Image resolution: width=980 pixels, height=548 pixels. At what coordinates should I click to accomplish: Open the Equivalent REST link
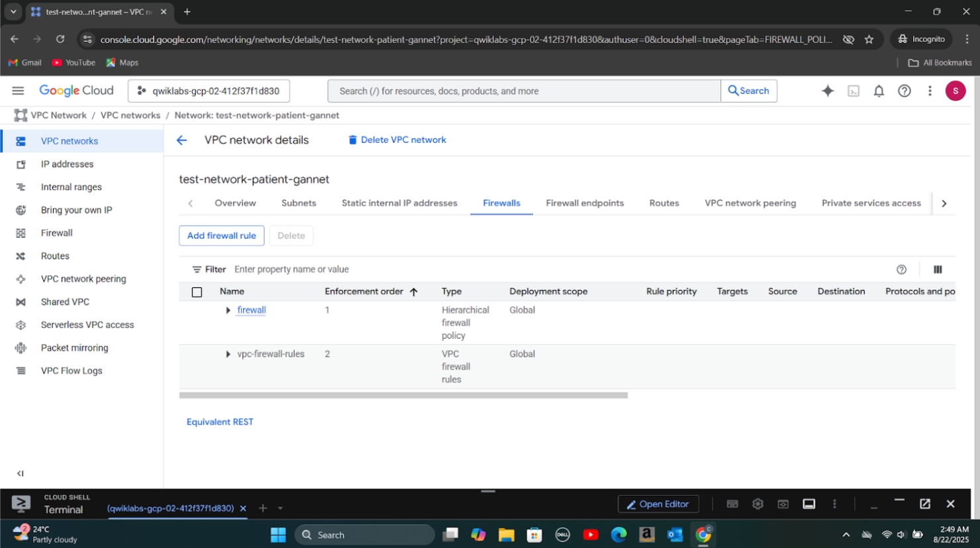coord(220,422)
